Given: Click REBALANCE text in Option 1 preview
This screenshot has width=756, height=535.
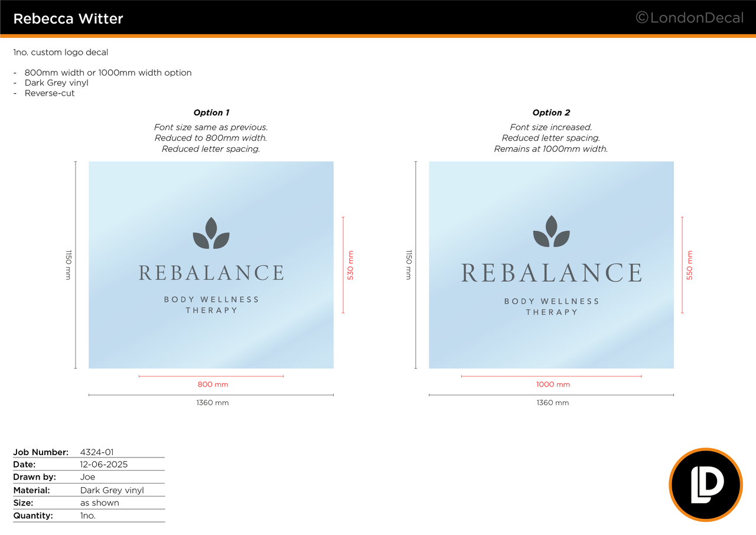Looking at the screenshot, I should (x=211, y=273).
